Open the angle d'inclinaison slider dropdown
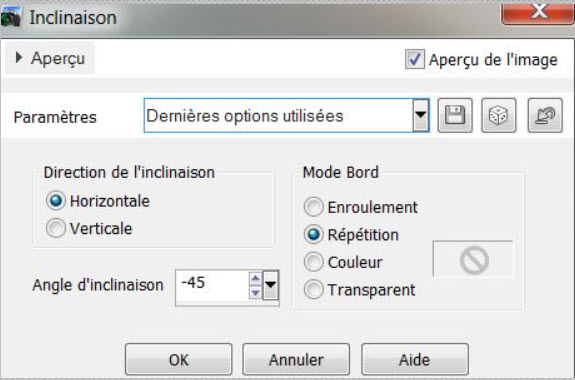Viewport: 575px width, 380px height. (x=271, y=285)
